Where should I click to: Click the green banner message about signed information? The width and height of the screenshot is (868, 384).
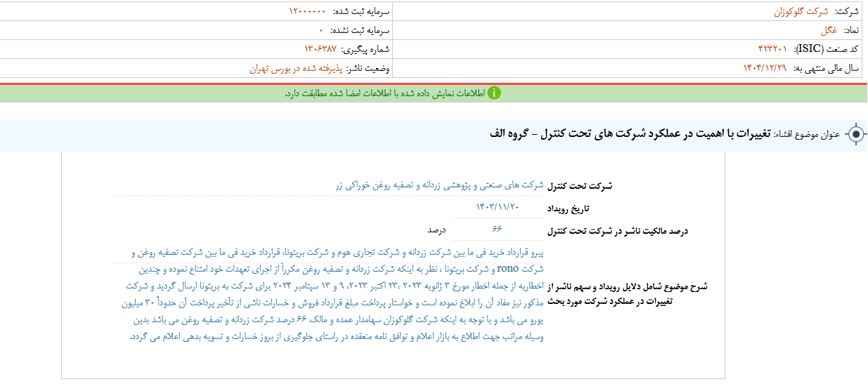[385, 93]
